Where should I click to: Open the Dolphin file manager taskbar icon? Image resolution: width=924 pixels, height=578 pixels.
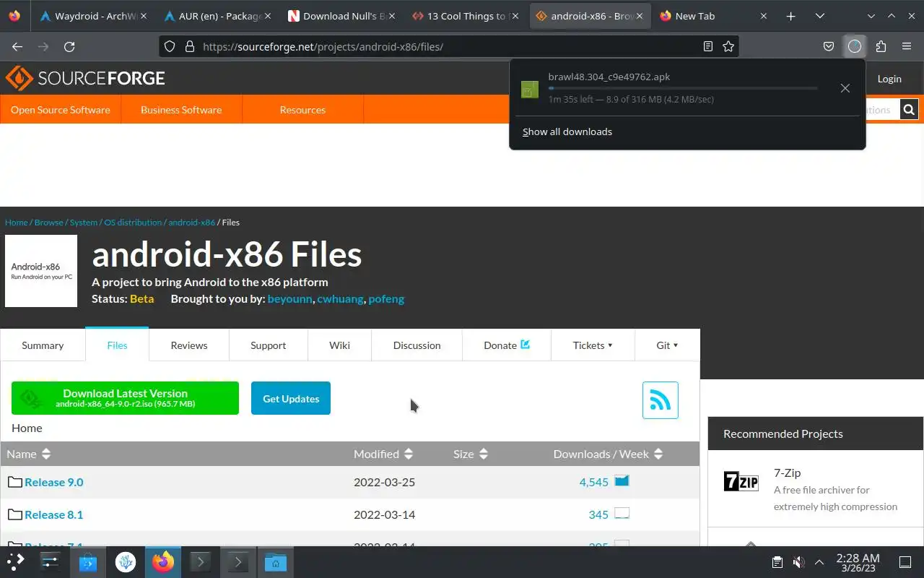(x=275, y=561)
